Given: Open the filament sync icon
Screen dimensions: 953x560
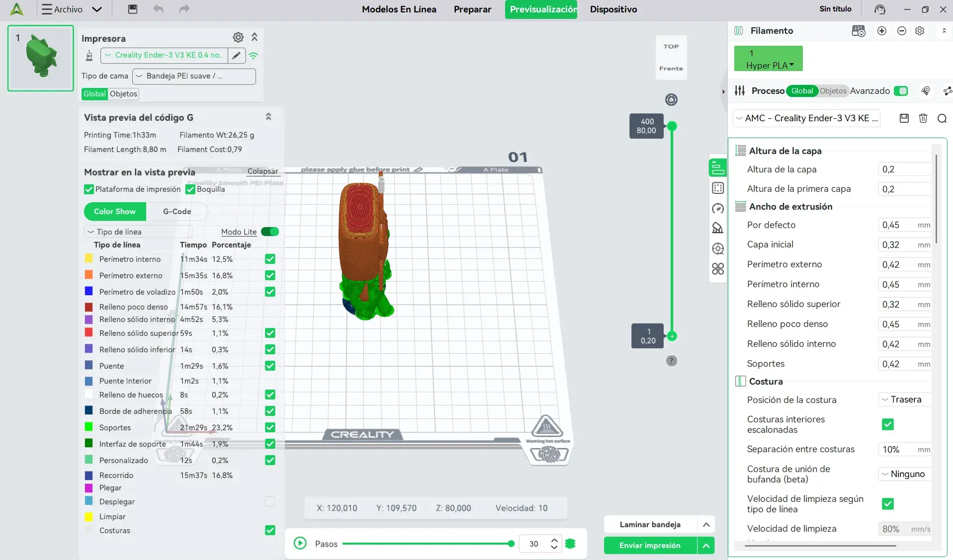Looking at the screenshot, I should click(x=859, y=31).
